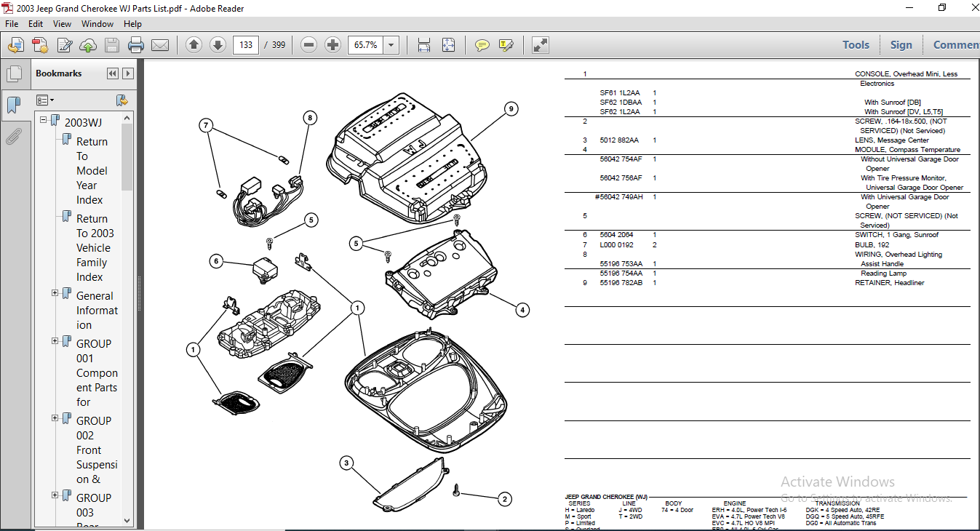The width and height of the screenshot is (980, 531).
Task: Open Return To 2003 Vehicle Family Index bookmark
Action: pos(95,248)
